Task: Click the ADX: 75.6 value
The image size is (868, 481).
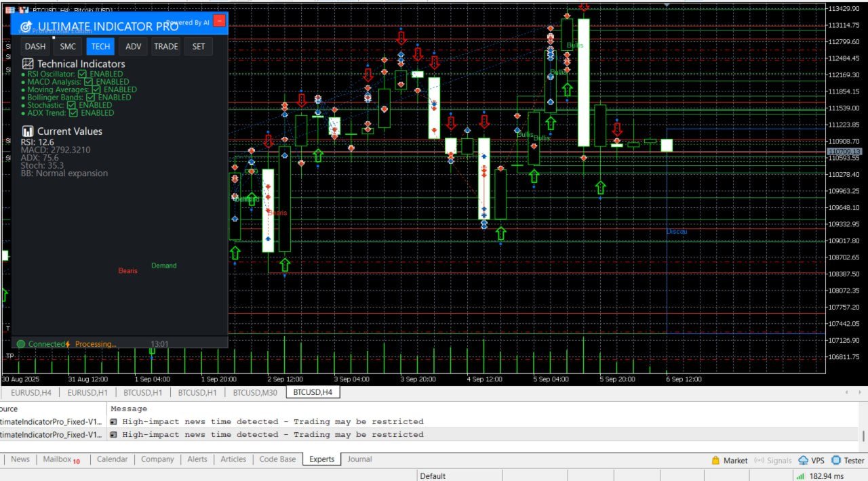Action: [x=39, y=158]
